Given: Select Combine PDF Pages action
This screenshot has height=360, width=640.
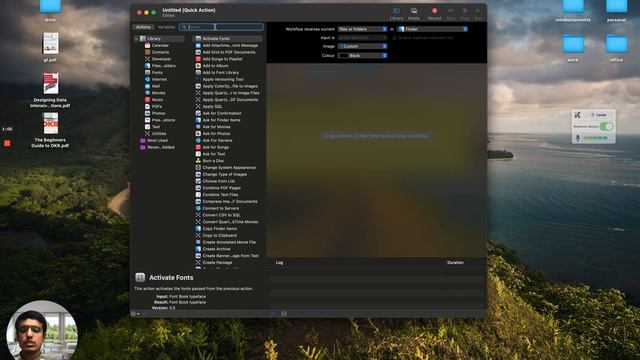Looking at the screenshot, I should pos(218,188).
